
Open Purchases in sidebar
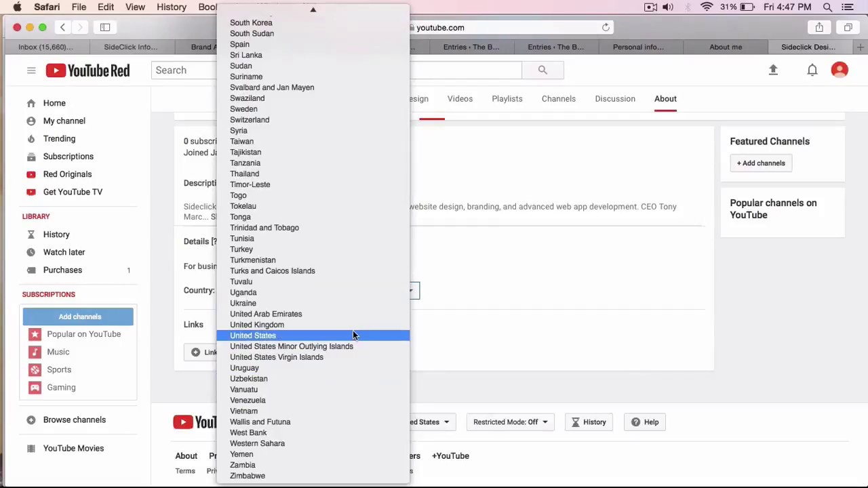coord(62,270)
